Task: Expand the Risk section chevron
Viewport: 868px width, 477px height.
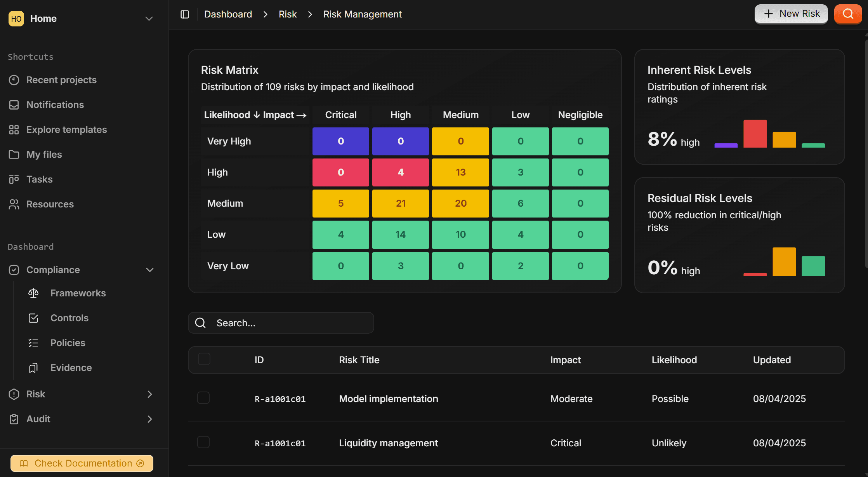Action: point(150,394)
